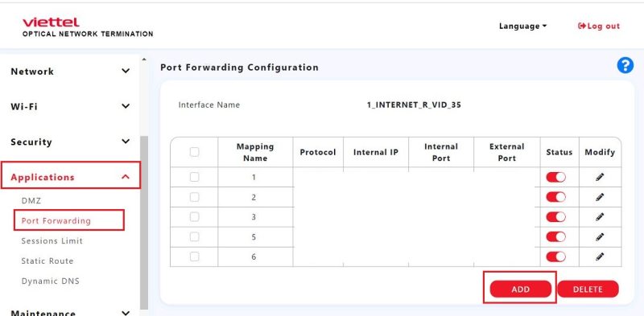Tick the checkbox for mapping 2

tap(194, 197)
